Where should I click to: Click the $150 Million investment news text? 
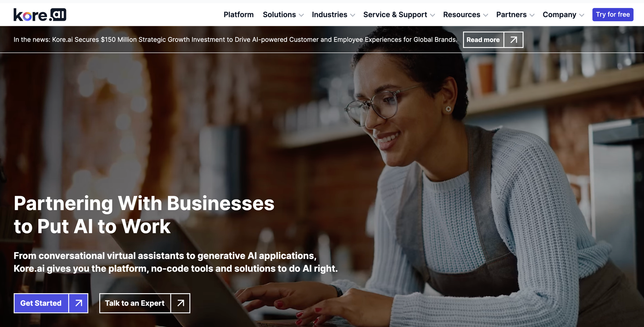coord(235,40)
